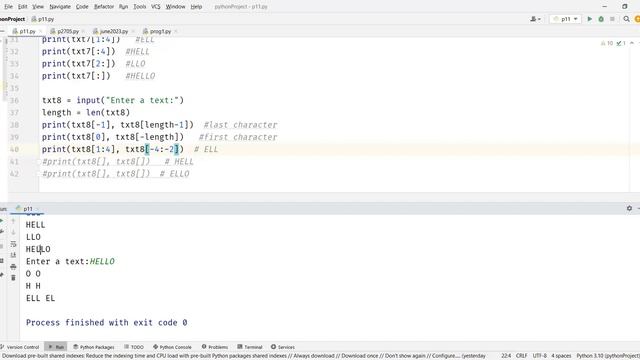Screen dimensions: 640x360
Task: Open Search Everywhere magnifier icon
Action: click(626, 19)
